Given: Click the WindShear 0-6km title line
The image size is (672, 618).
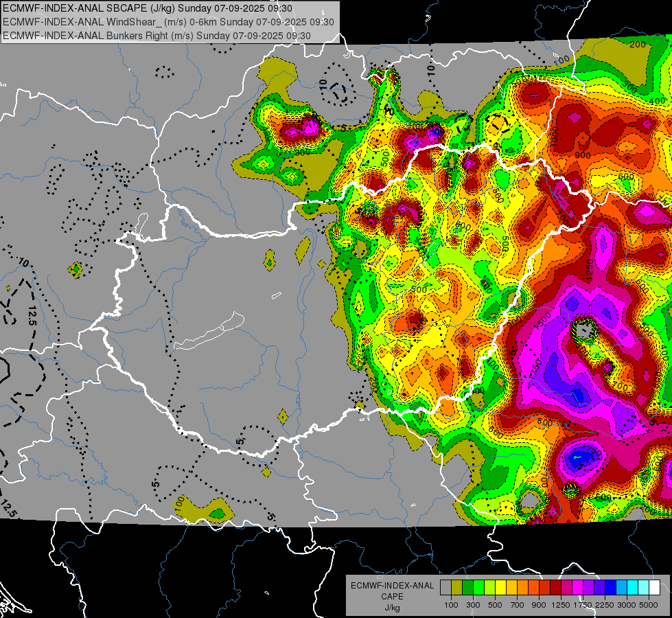Looking at the screenshot, I should (x=168, y=22).
